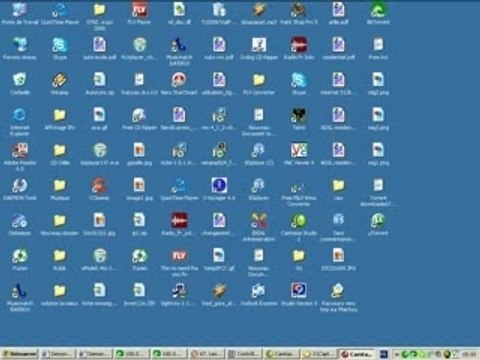Open the uTorrent desktop icon
The image size is (480, 360).
tap(378, 220)
